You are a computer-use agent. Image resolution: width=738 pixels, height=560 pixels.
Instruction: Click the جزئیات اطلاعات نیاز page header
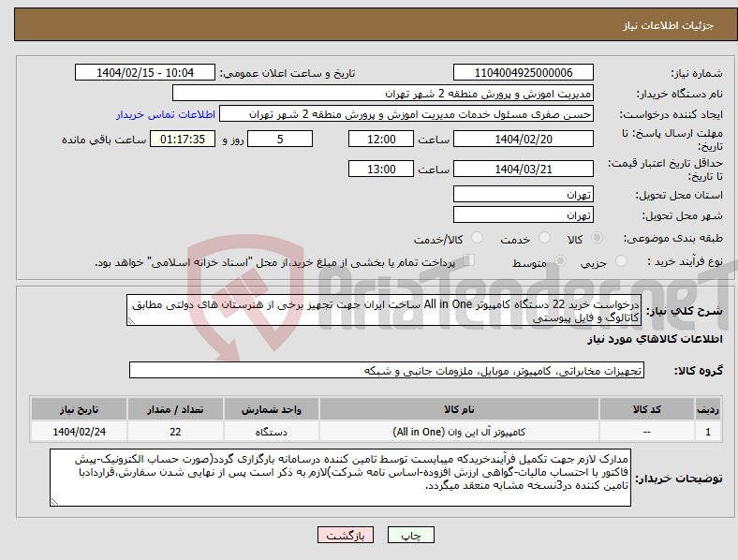(668, 25)
